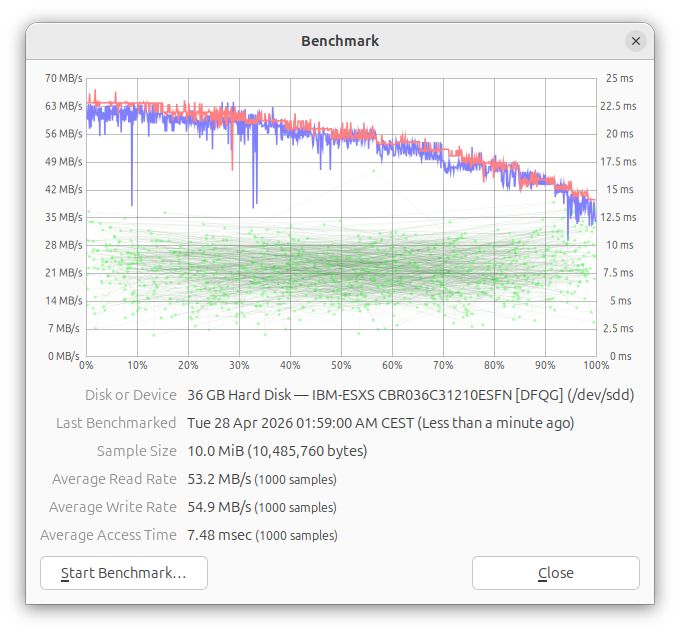Viewport: 680px width, 633px height.
Task: Click the Average Access Time label
Action: point(108,535)
